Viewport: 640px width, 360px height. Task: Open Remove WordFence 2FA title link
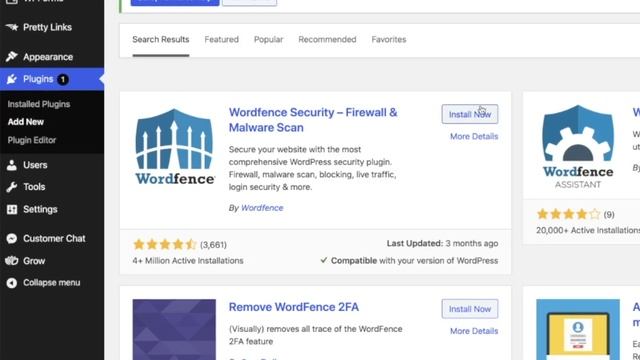[294, 307]
